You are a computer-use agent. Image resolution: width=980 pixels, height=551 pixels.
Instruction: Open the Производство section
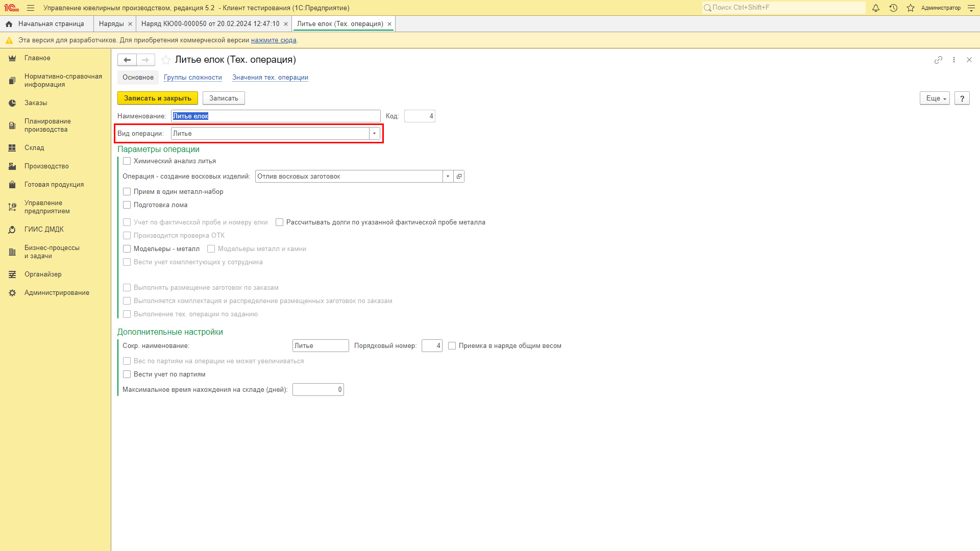[x=55, y=166]
